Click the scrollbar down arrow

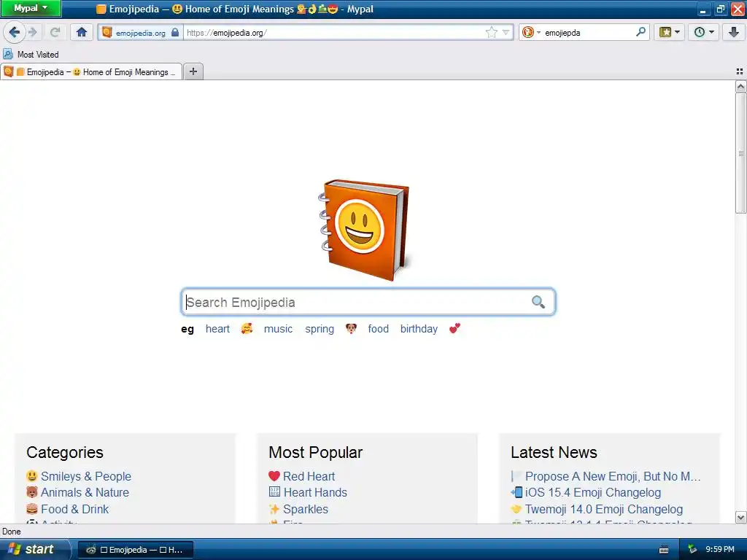pyautogui.click(x=740, y=517)
